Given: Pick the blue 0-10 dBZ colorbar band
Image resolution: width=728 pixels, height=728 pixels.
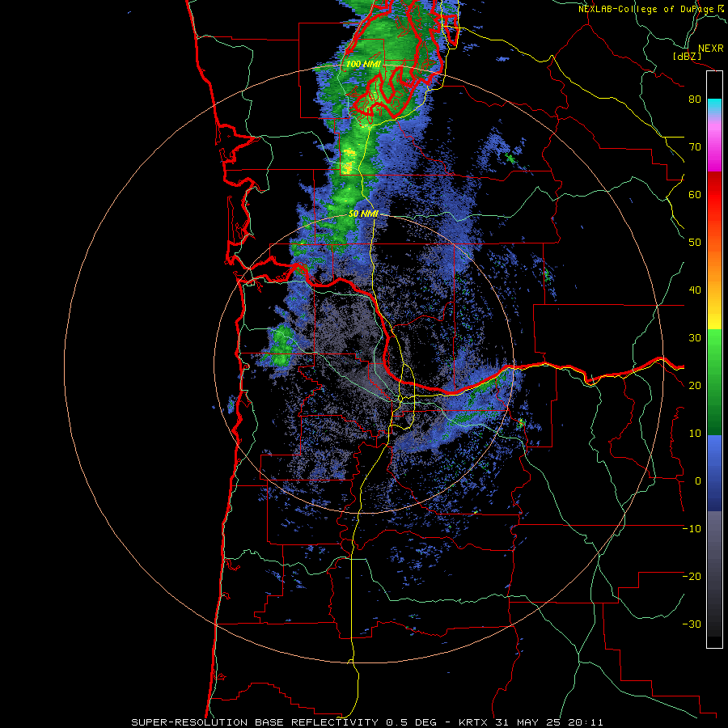Looking at the screenshot, I should pyautogui.click(x=714, y=457).
